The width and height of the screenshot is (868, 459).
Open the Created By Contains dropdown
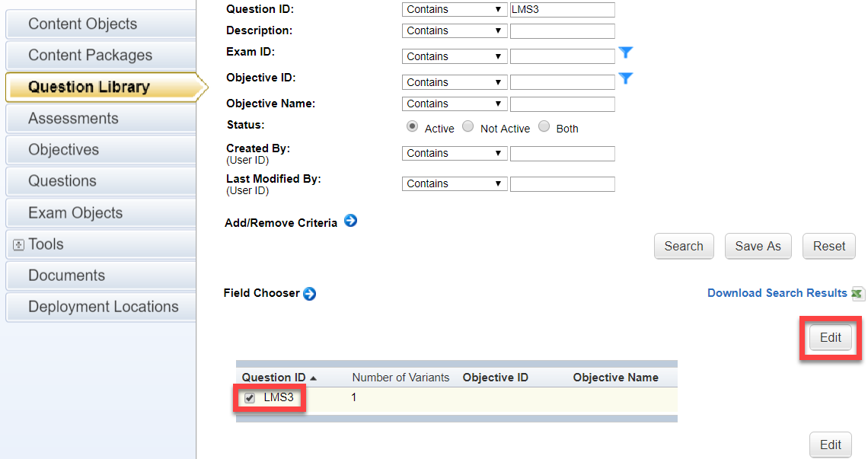click(x=455, y=153)
